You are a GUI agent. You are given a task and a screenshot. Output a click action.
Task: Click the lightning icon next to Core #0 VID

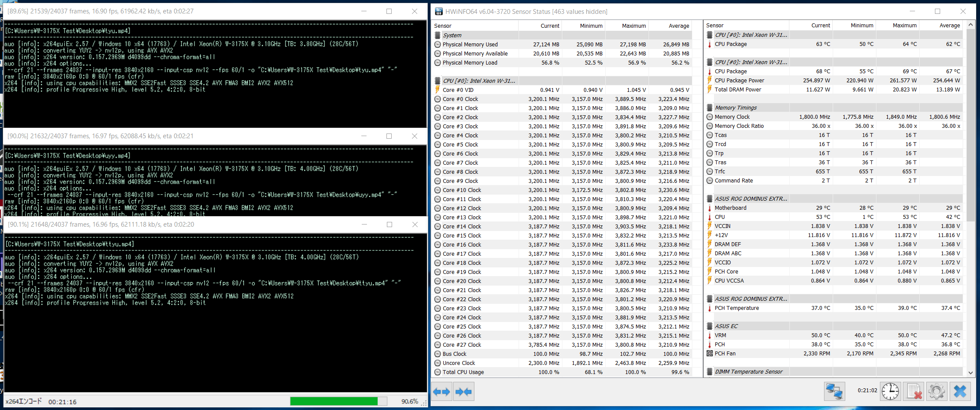[x=438, y=90]
